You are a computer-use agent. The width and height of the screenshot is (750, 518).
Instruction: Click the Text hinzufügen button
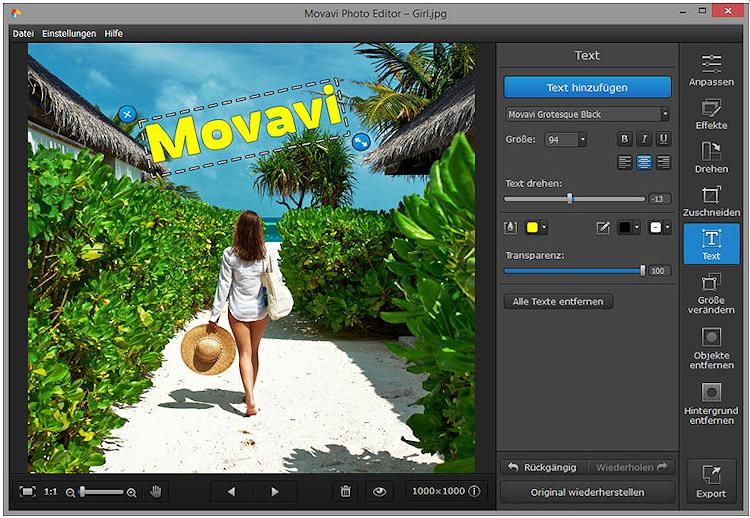[587, 88]
